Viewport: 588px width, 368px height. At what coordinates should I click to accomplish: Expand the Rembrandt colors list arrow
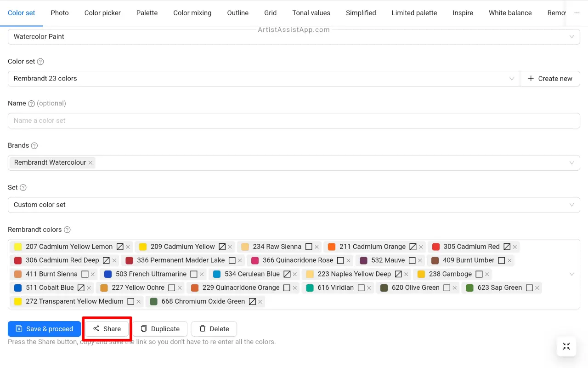pos(572,274)
